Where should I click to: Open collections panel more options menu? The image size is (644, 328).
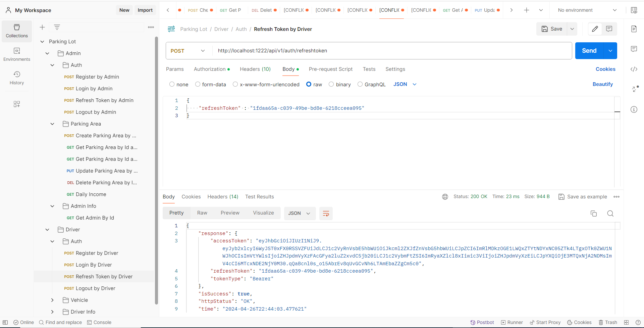151,27
